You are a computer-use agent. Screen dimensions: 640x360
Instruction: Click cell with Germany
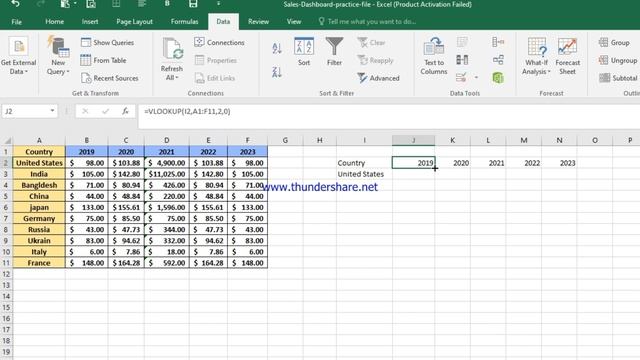point(39,218)
